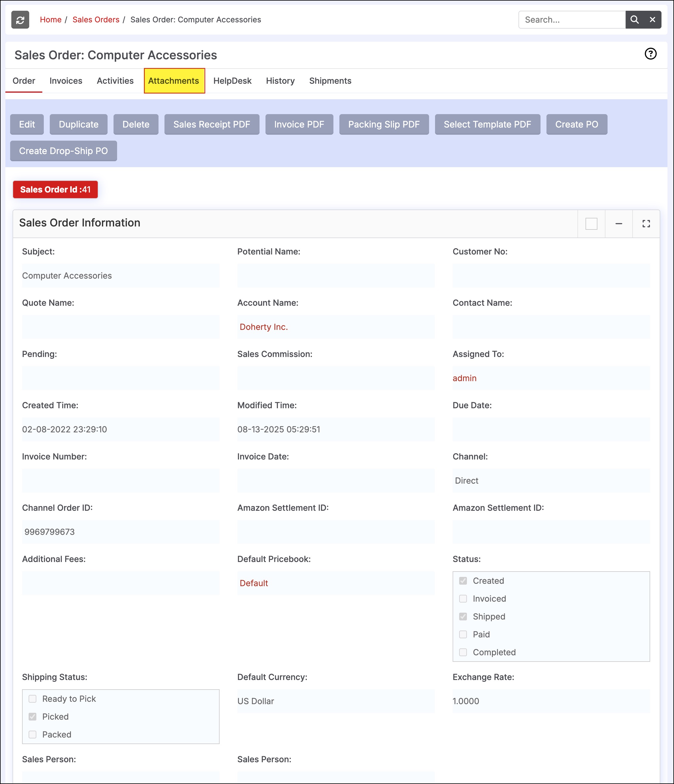Click the Computer Accessories subject value

[x=67, y=275]
